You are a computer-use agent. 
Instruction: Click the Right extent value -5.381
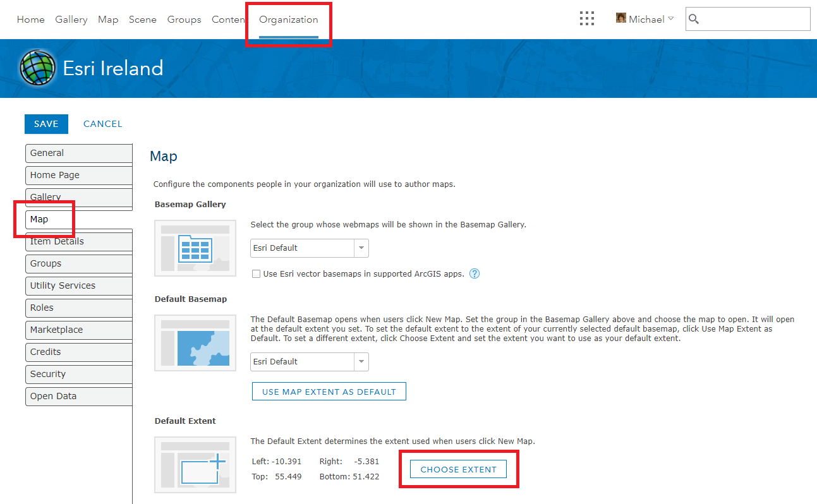(366, 461)
